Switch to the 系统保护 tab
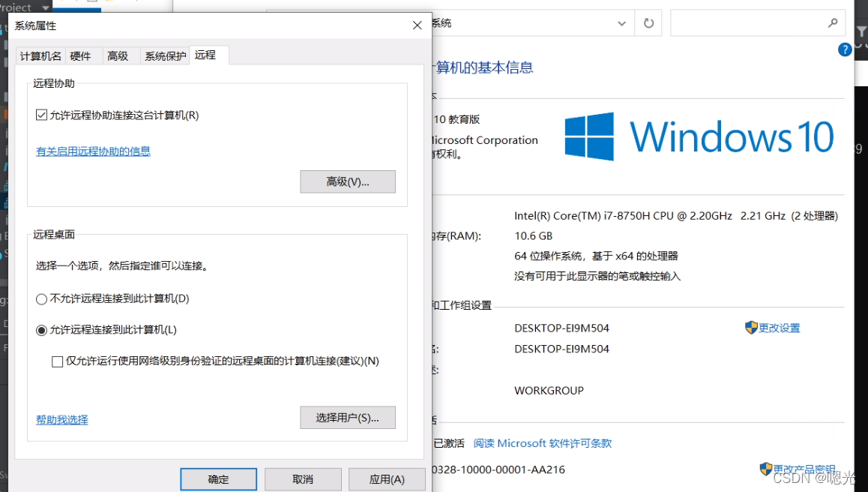The width and height of the screenshot is (868, 492). pos(165,56)
